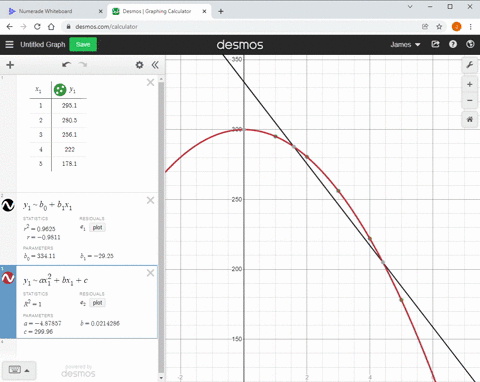Viewport: 480px width, 382px height.
Task: Close the Numerade Whiteboard tab
Action: click(x=100, y=11)
